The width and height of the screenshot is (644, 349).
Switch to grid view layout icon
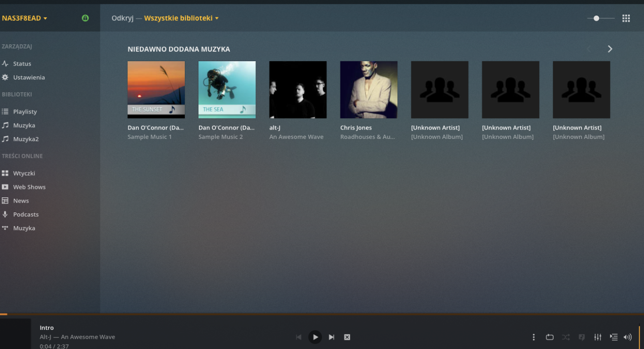pyautogui.click(x=626, y=18)
